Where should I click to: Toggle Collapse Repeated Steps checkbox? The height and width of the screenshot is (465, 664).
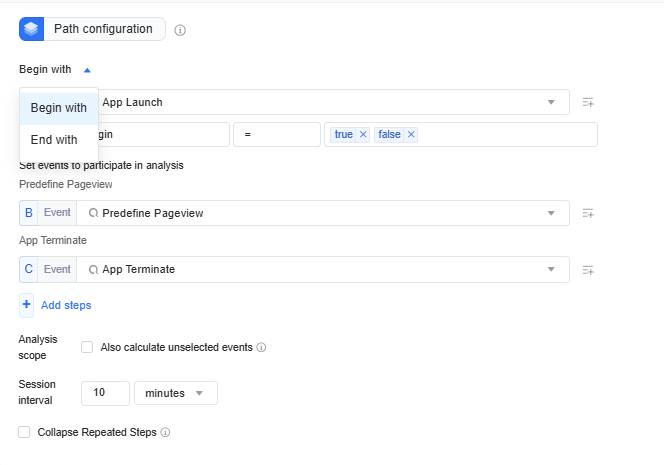pos(24,432)
